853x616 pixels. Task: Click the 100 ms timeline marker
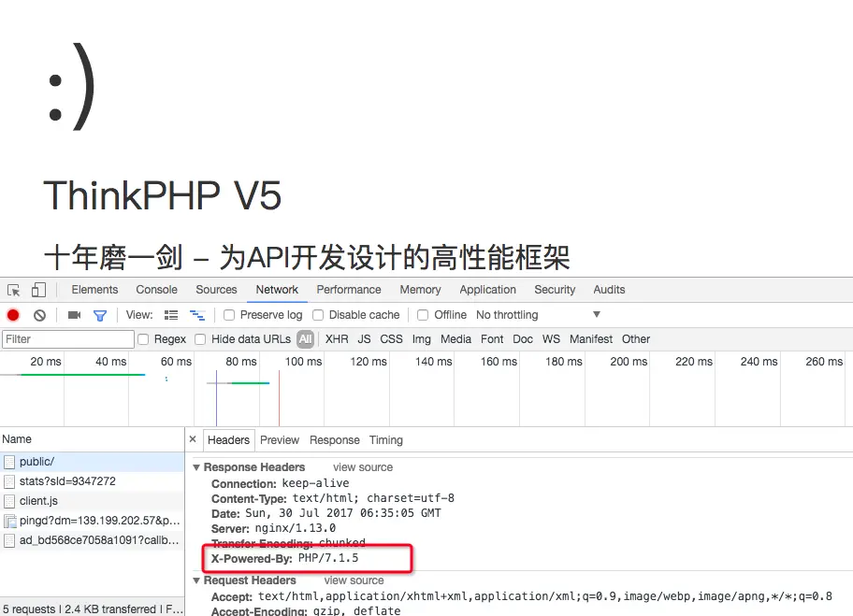304,362
